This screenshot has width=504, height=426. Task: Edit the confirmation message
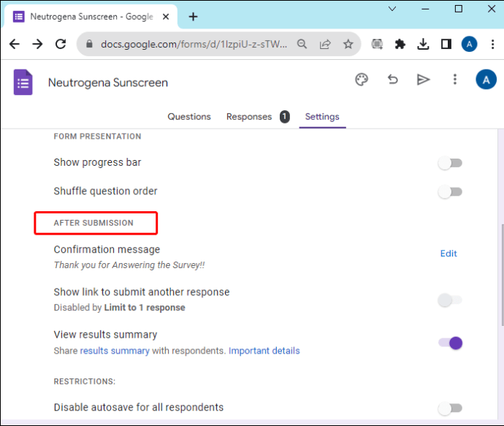click(x=448, y=254)
